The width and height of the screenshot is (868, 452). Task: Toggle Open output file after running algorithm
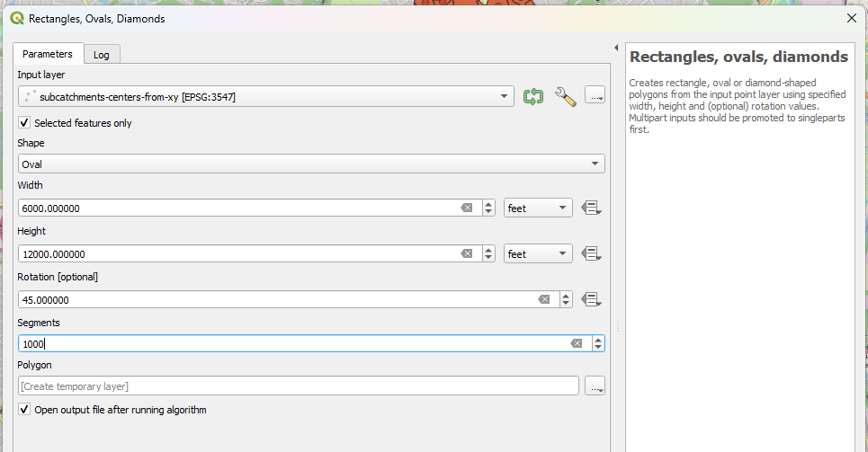24,410
